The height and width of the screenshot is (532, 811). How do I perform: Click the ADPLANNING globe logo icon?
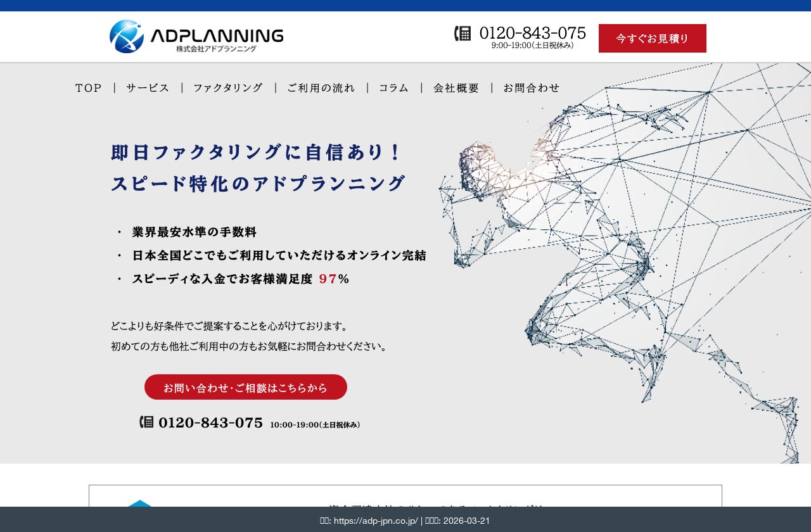[x=125, y=36]
